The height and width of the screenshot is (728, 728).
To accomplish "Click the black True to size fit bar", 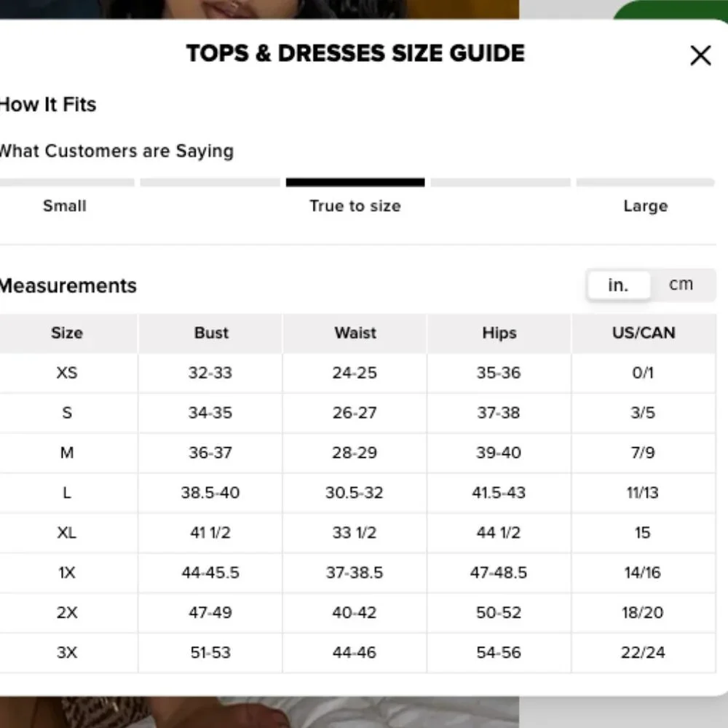I will click(355, 183).
